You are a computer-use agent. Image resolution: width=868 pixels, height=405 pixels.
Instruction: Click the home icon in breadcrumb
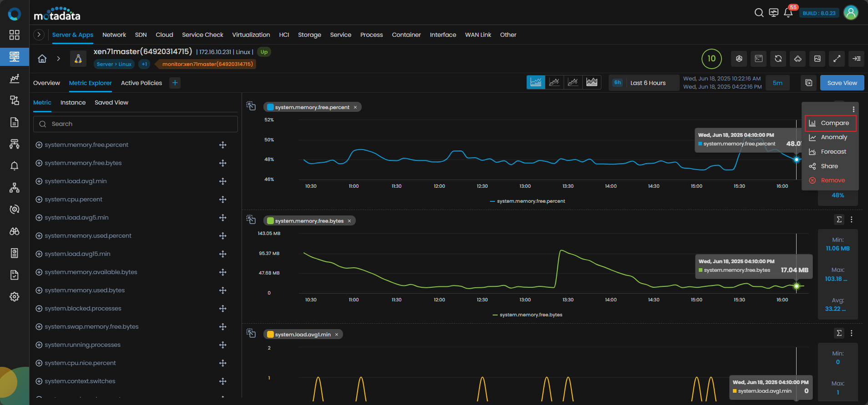(x=42, y=59)
